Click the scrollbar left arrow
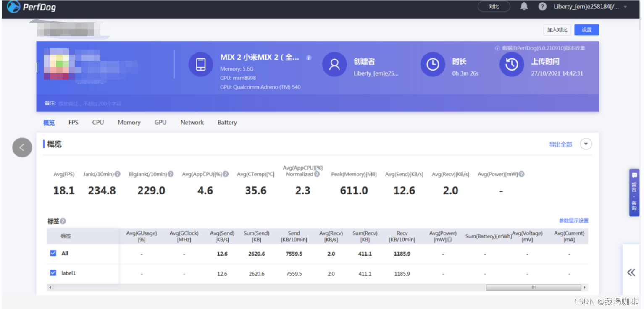Image resolution: width=644 pixels, height=309 pixels. click(x=50, y=288)
